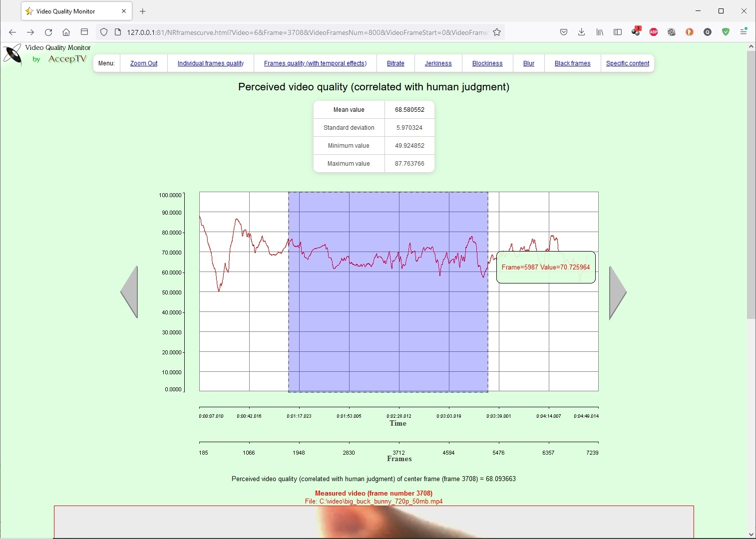Open the Bitrate menu link
The width and height of the screenshot is (756, 539).
395,63
